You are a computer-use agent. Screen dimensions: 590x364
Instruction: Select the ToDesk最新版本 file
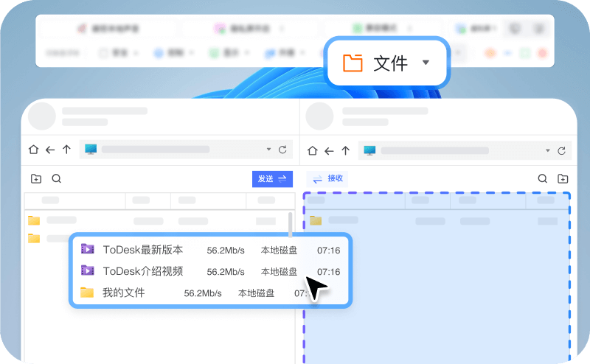142,250
